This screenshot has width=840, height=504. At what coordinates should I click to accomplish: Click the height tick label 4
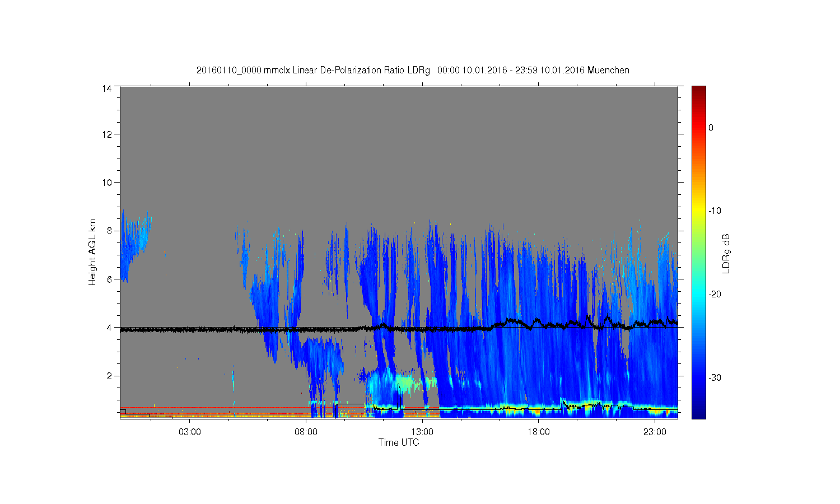[x=109, y=328]
